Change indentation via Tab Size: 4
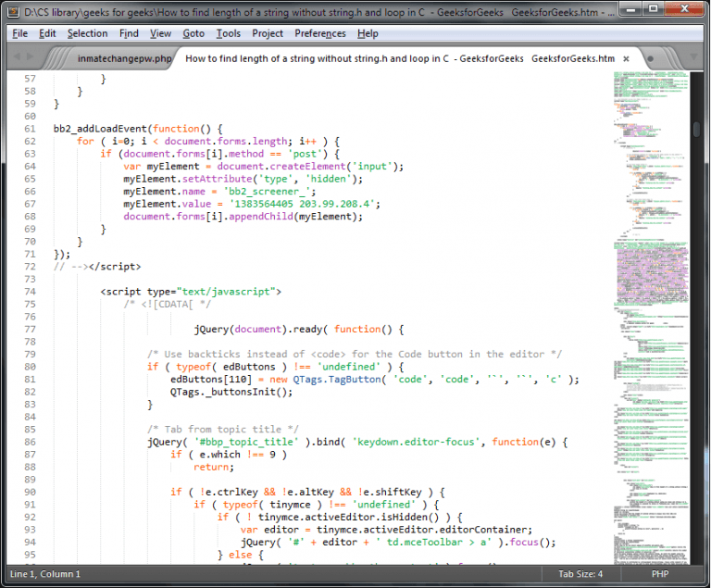This screenshot has width=711, height=588. [x=580, y=574]
